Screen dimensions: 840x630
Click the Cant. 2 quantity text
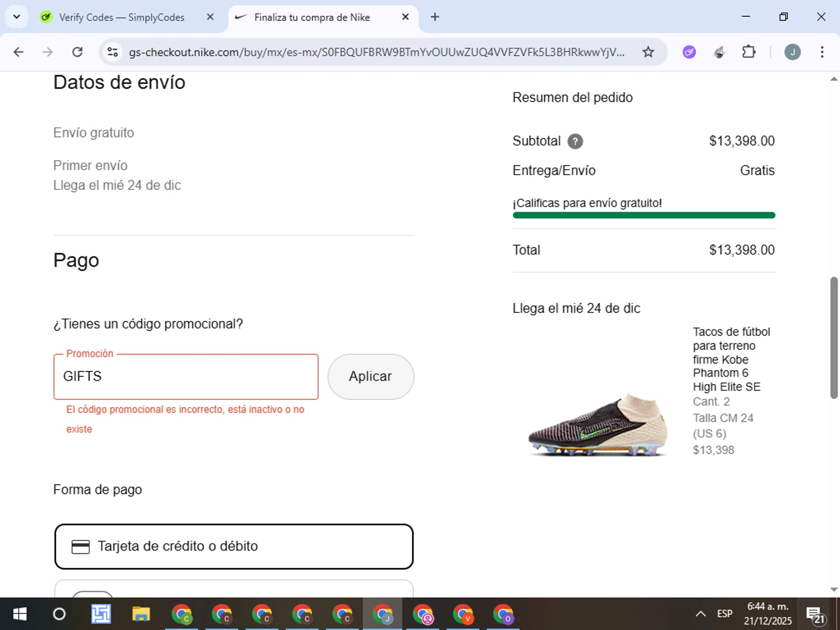click(x=711, y=402)
